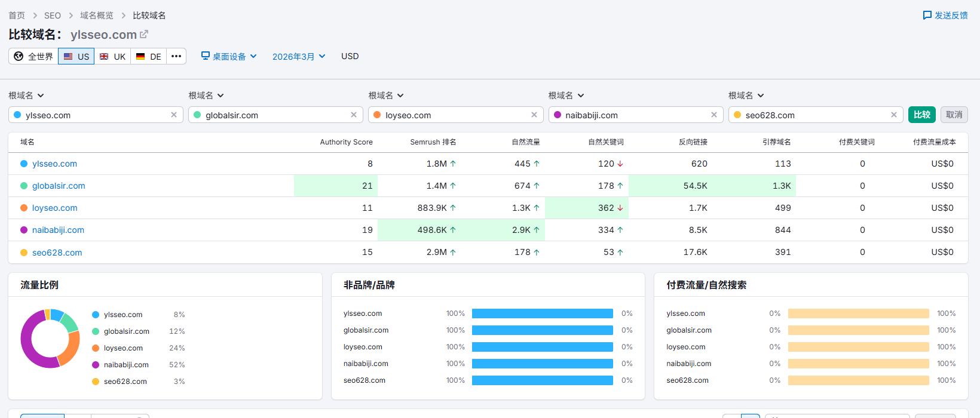Expand first 根域名 dropdown above ylsseo.com
The height and width of the screenshot is (418, 980).
[x=26, y=96]
